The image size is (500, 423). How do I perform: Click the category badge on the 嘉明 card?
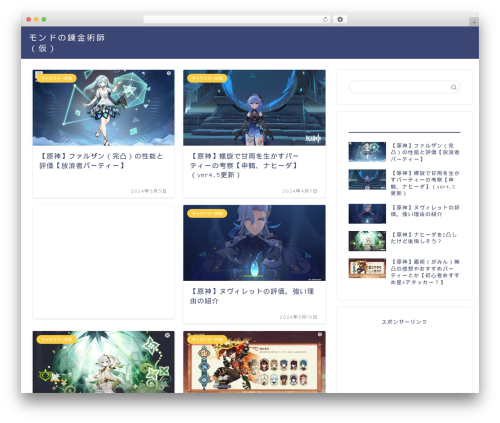point(207,339)
